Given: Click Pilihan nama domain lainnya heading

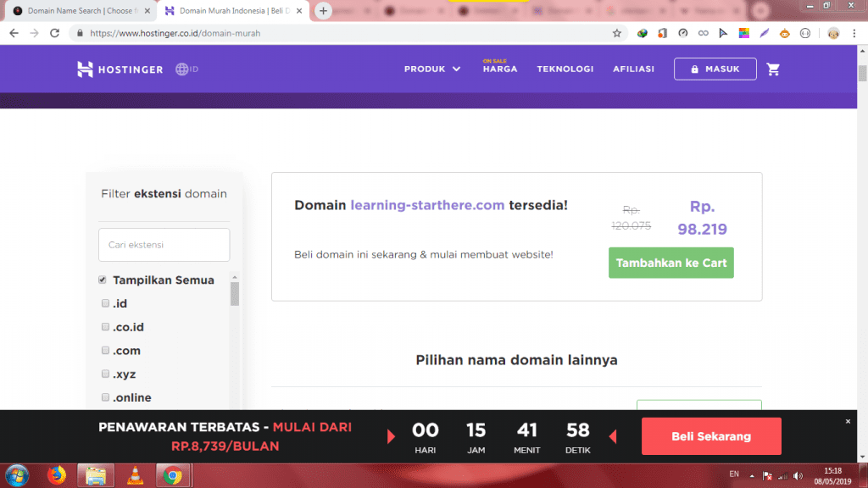Looking at the screenshot, I should coord(516,360).
